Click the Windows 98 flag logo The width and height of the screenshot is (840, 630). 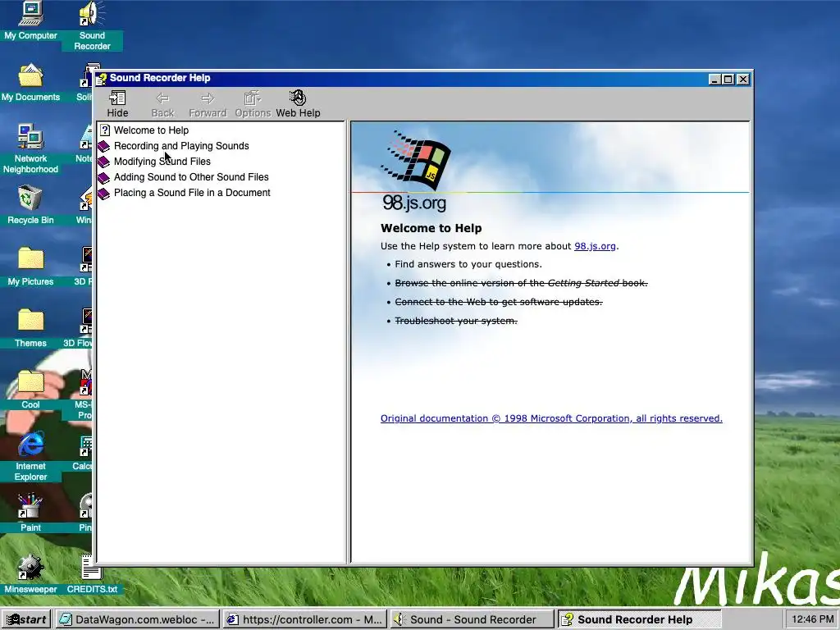(416, 160)
